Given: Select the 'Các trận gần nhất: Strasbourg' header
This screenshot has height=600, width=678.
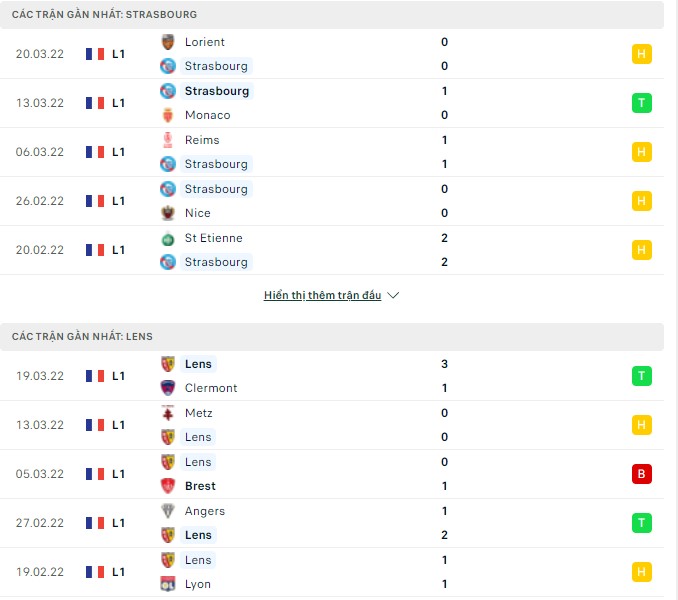Looking at the screenshot, I should point(104,15).
